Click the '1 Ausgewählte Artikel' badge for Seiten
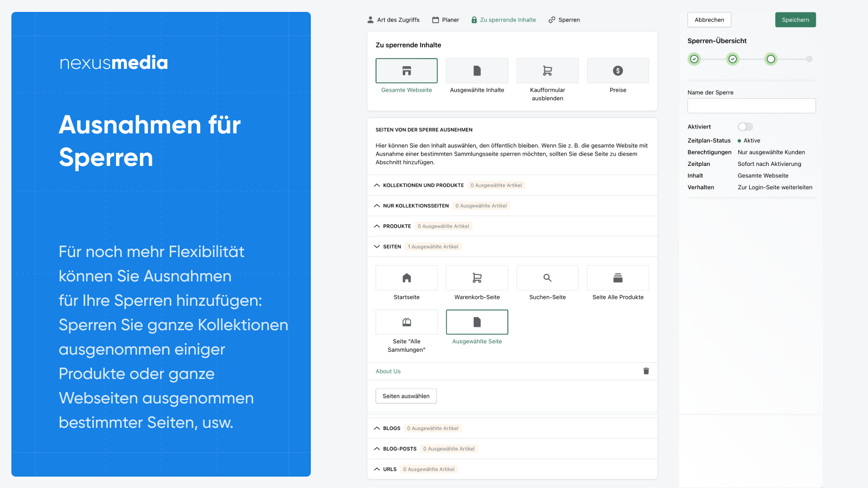The image size is (868, 488). [433, 247]
